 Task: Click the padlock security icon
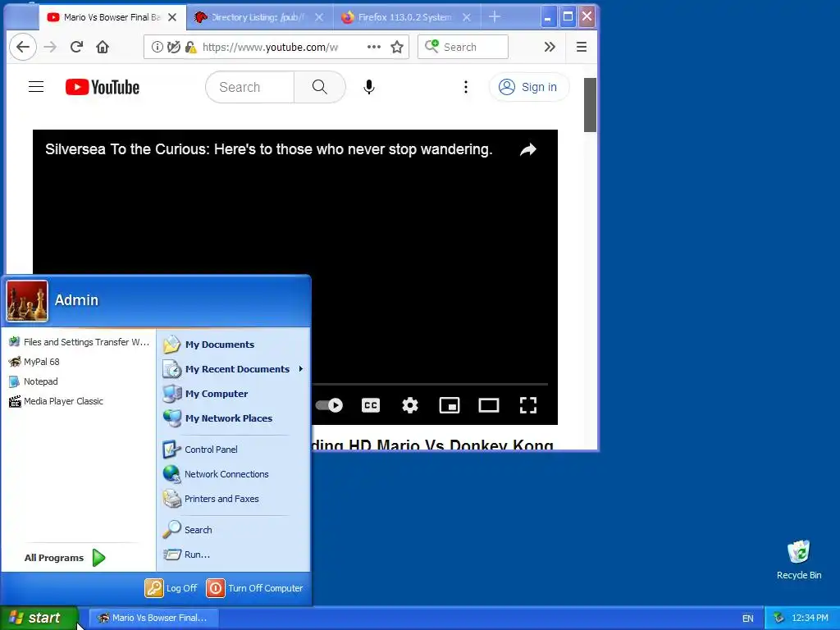pyautogui.click(x=190, y=47)
